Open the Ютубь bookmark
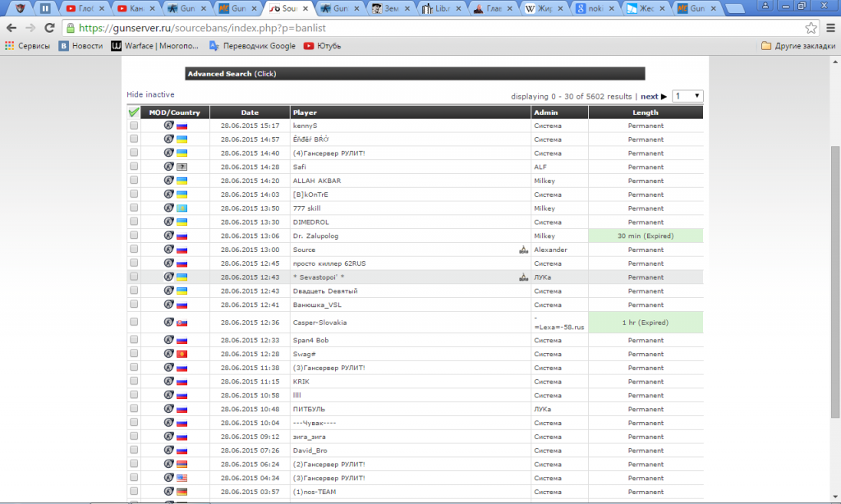841x504 pixels. (322, 46)
